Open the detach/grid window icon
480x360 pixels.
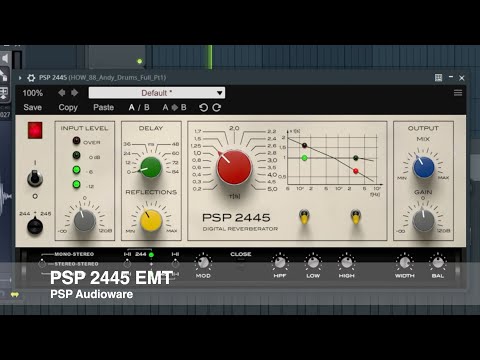439,78
